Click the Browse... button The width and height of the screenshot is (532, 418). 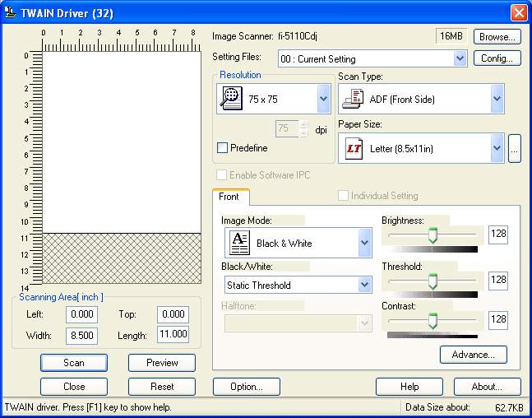497,37
